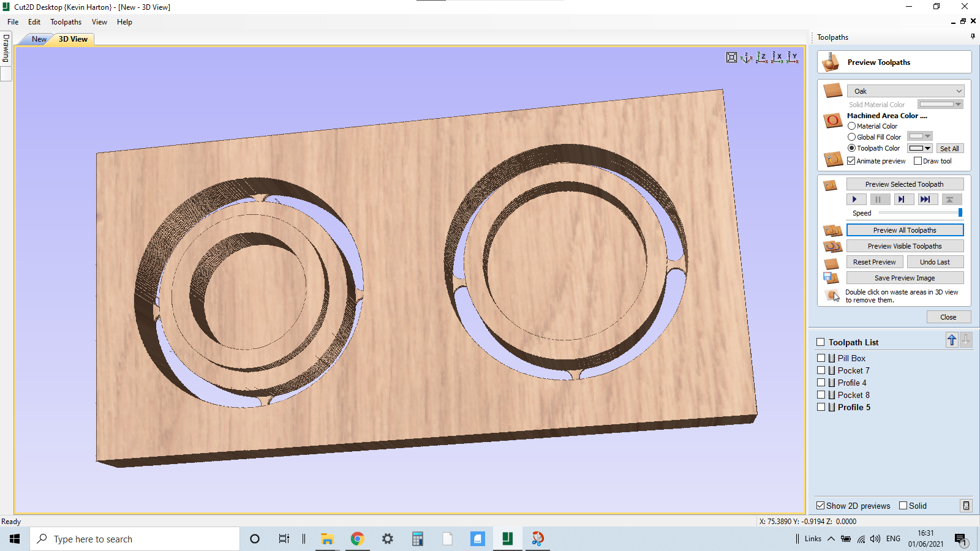Viewport: 980px width, 551px height.
Task: Skip preview animation to the end
Action: (x=927, y=198)
